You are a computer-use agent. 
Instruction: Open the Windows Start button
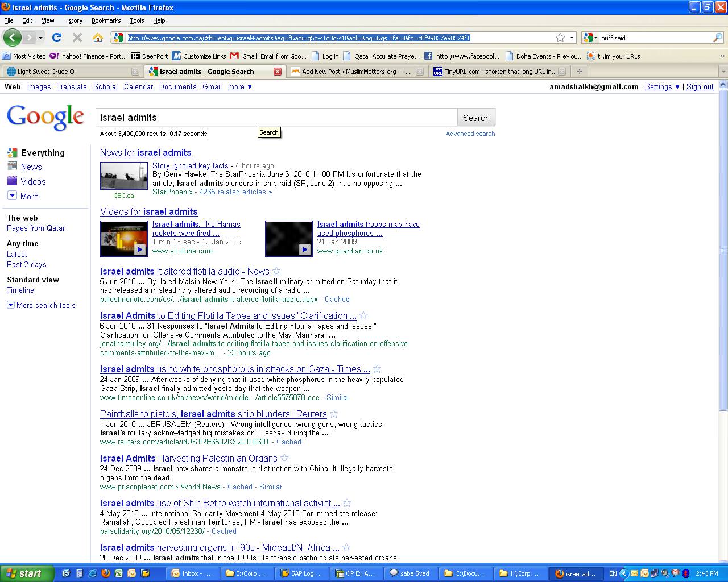click(27, 573)
